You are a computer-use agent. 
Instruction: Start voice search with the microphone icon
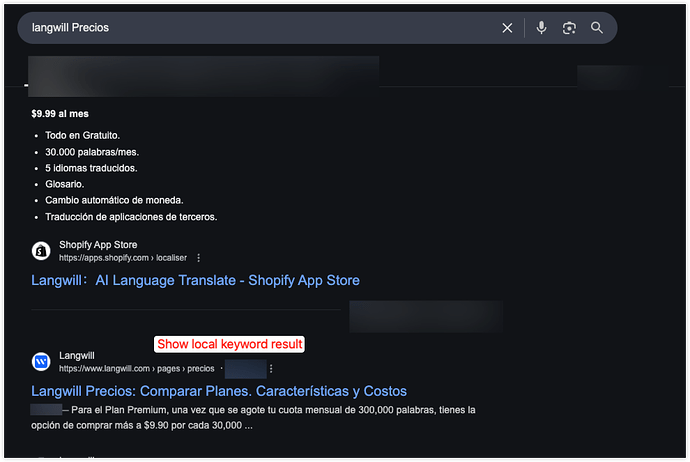(541, 28)
